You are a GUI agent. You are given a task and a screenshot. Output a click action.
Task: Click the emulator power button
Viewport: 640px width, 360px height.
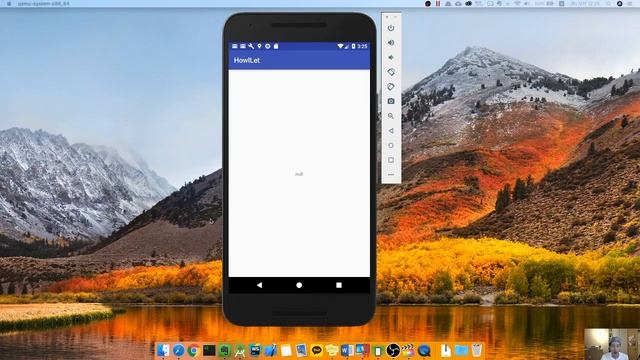[x=391, y=28]
